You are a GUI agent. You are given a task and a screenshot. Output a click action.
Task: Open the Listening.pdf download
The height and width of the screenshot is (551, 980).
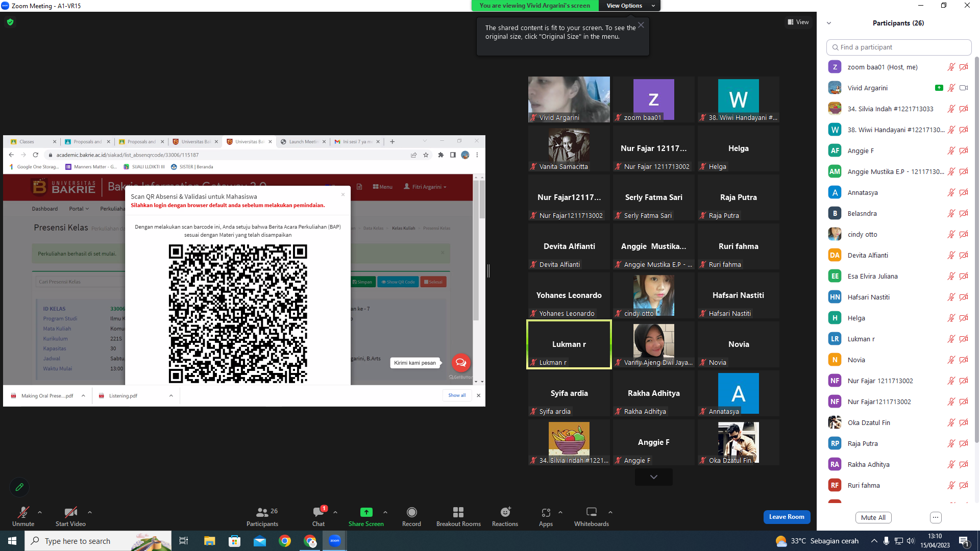tap(123, 396)
